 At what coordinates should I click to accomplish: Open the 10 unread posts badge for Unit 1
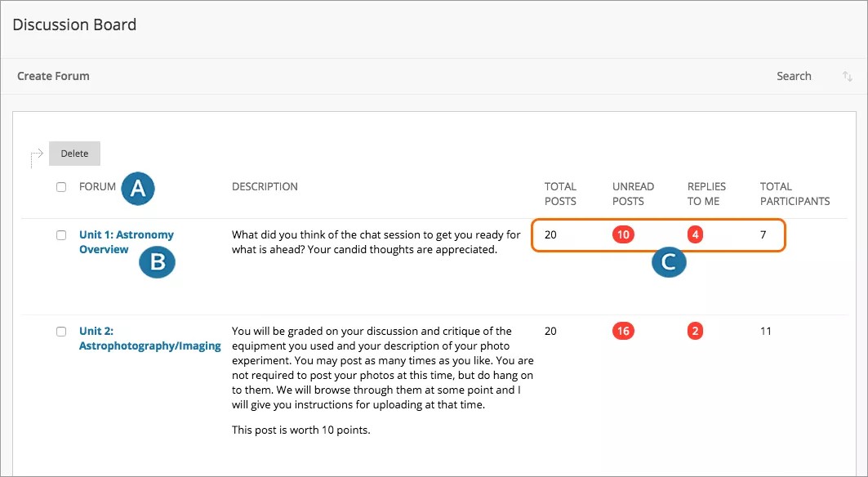click(622, 234)
